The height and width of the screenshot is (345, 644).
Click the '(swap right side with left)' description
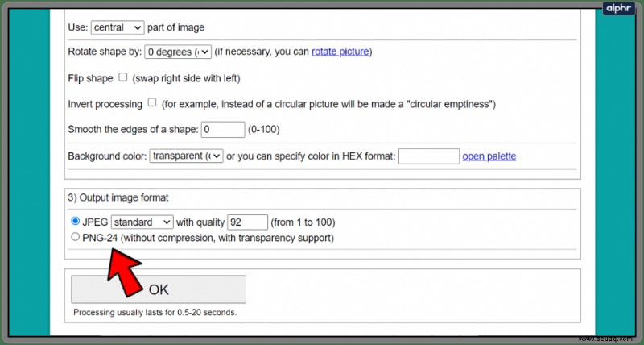click(186, 78)
